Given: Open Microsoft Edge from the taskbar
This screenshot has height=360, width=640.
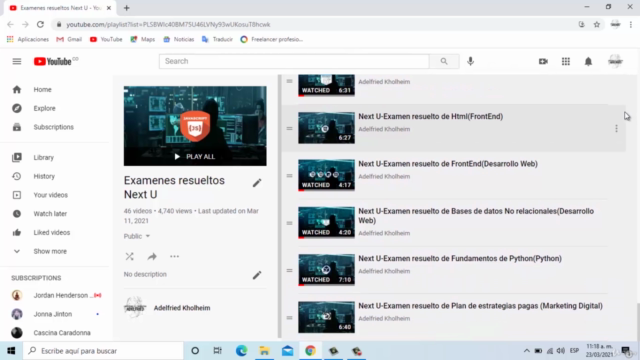Looking at the screenshot, I should pos(241,351).
